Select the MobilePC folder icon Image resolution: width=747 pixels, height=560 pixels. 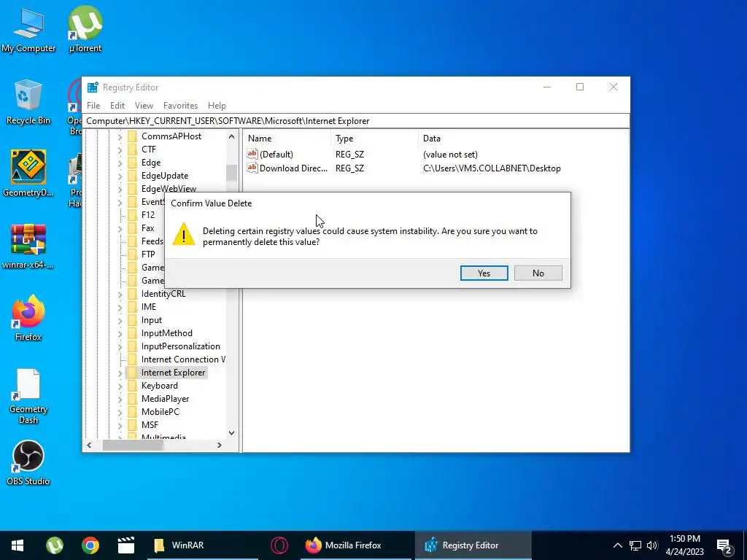(132, 412)
